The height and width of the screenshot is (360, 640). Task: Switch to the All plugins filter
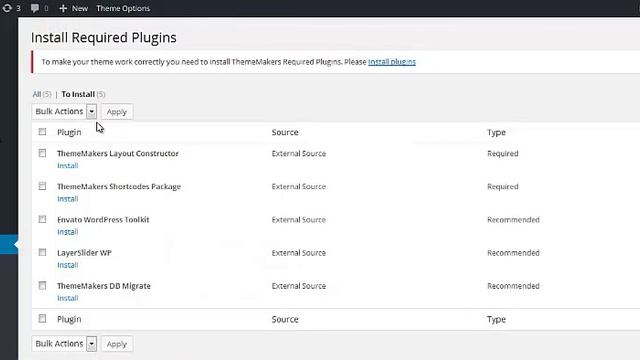[x=37, y=94]
